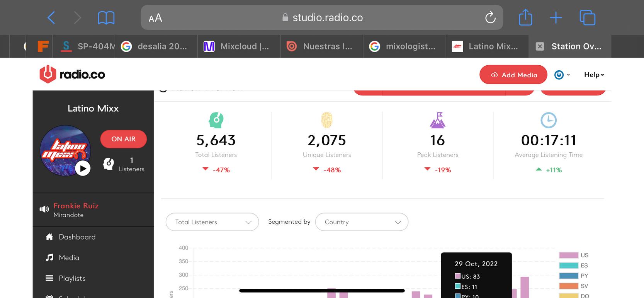Open the AA reader text options
The image size is (644, 298).
[155, 18]
